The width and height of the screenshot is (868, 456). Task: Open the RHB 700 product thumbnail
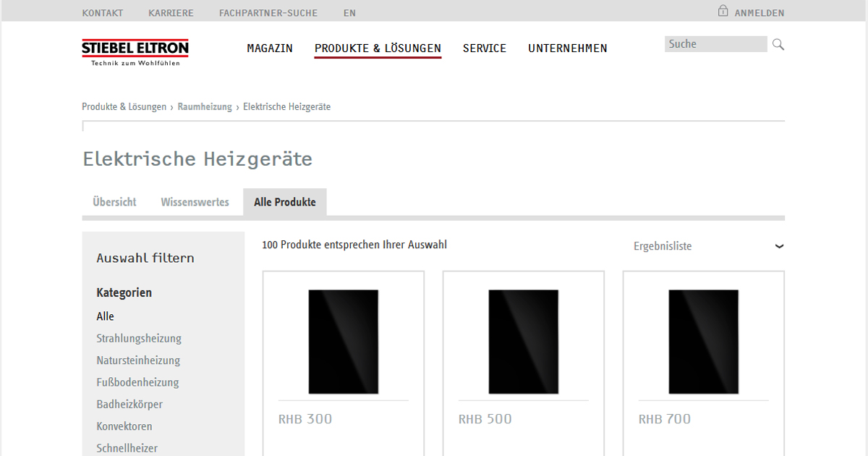pos(702,340)
